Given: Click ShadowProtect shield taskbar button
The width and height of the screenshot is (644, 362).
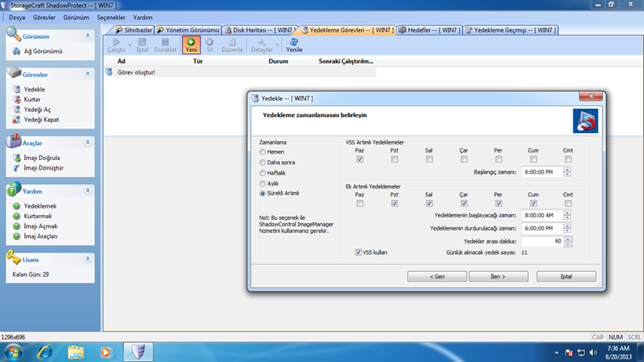Looking at the screenshot, I should 139,352.
